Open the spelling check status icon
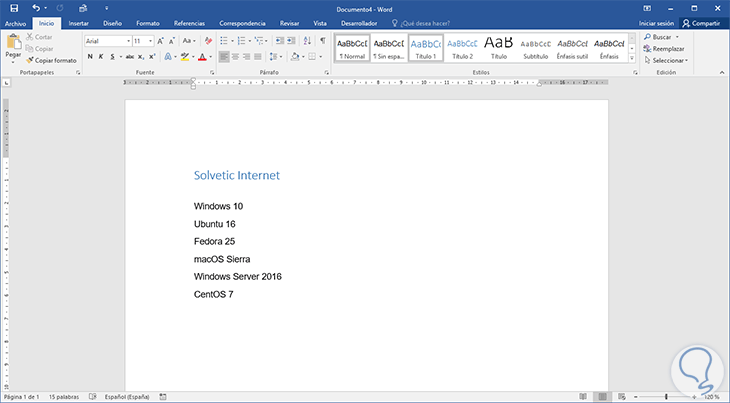Image resolution: width=730 pixels, height=403 pixels. (93, 397)
